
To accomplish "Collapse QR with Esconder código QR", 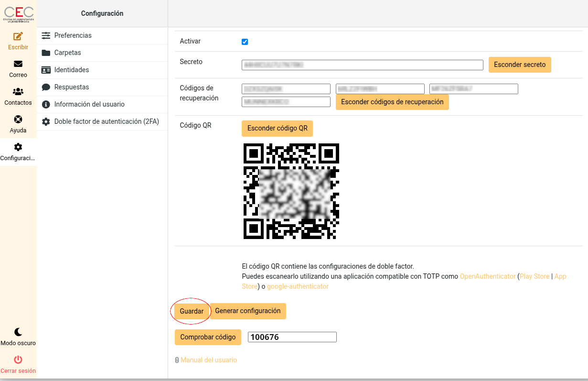I will 277,128.
